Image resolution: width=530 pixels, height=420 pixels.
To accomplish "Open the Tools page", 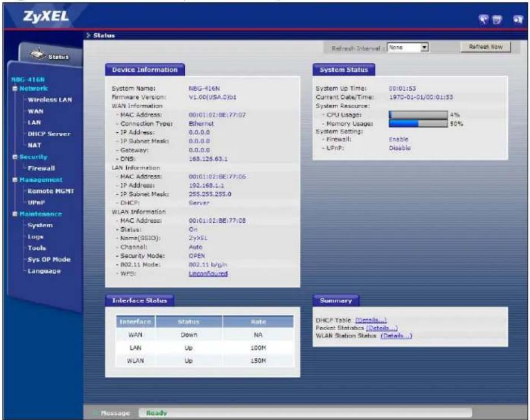I will coord(37,248).
